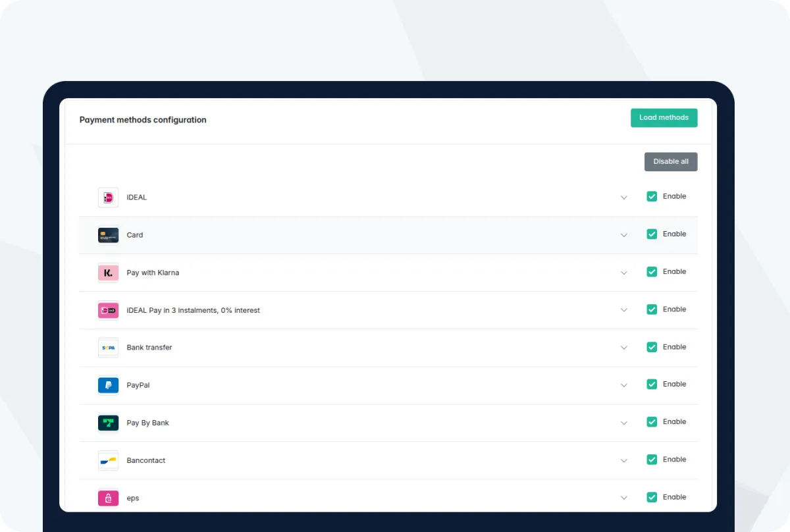This screenshot has width=790, height=532.
Task: Select the PayPal logo icon
Action: point(108,385)
